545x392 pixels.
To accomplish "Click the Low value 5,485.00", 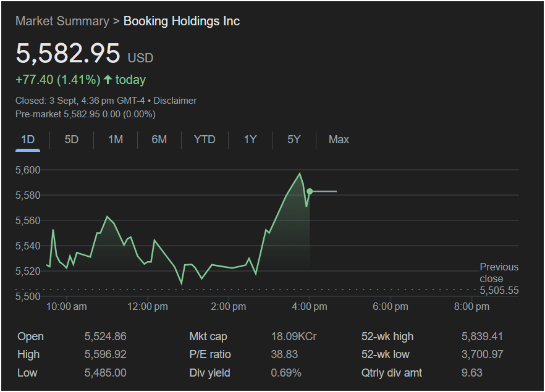I will pos(105,373).
